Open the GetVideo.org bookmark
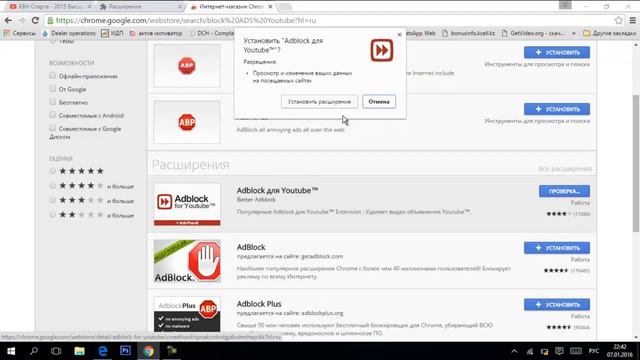This screenshot has width=640, height=360. coord(533,33)
